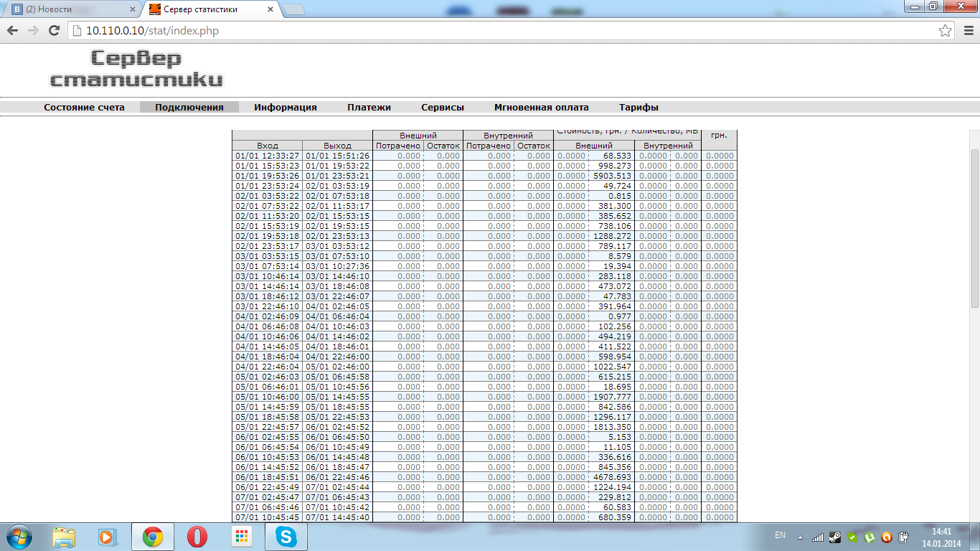Launch Opera from the taskbar

pyautogui.click(x=197, y=537)
